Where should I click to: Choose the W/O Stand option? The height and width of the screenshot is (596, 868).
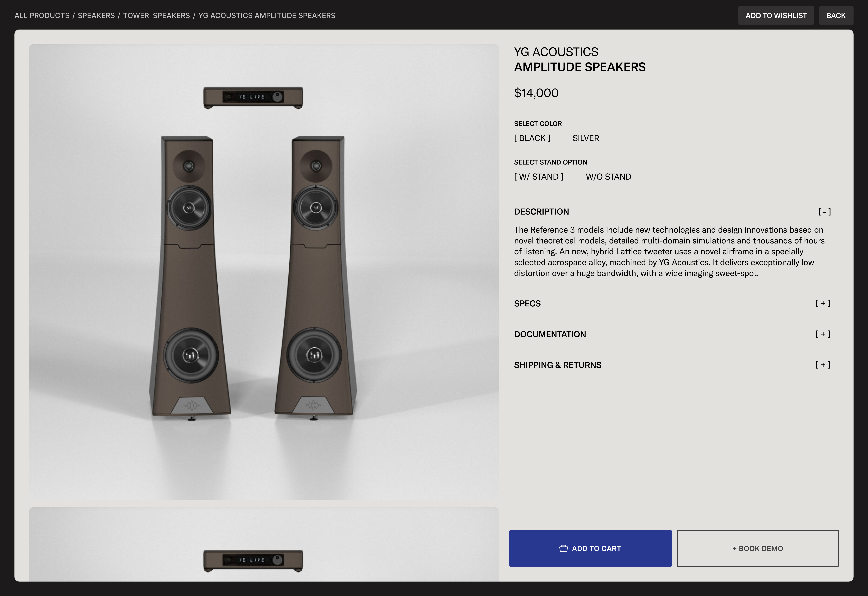tap(608, 177)
